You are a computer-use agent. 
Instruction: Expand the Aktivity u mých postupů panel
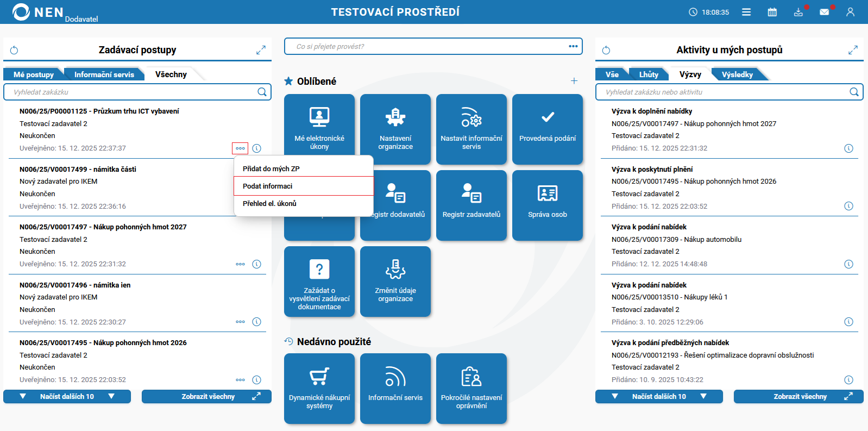(x=853, y=50)
